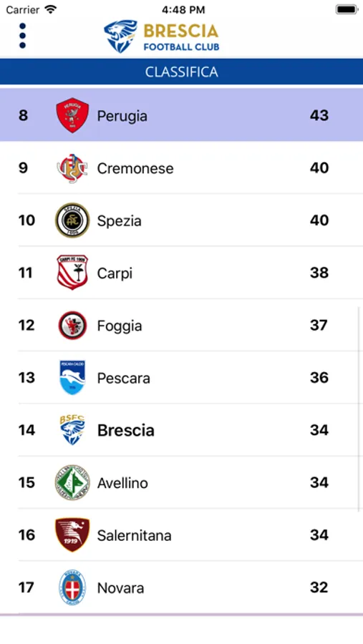Tap the Cremonese club crest
Image resolution: width=363 pixels, height=644 pixels.
pyautogui.click(x=72, y=168)
